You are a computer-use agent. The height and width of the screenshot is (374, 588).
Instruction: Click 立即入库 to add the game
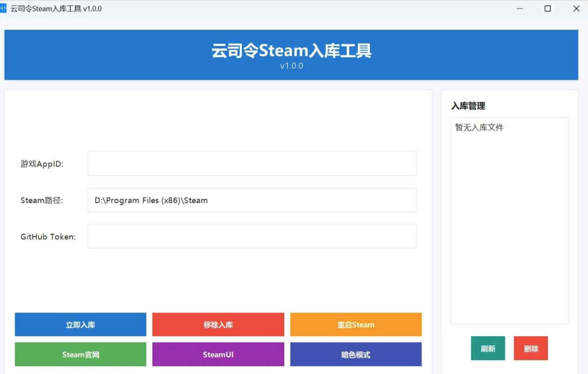coord(80,325)
